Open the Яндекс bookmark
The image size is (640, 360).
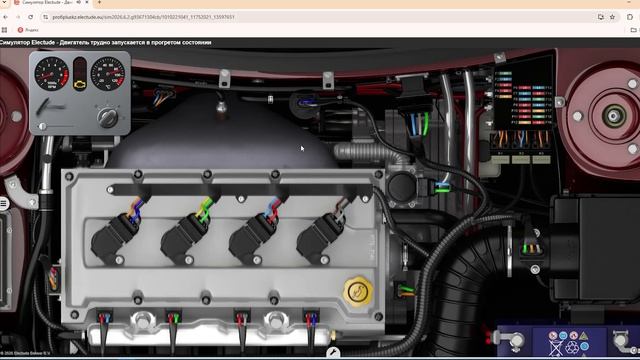coord(28,30)
